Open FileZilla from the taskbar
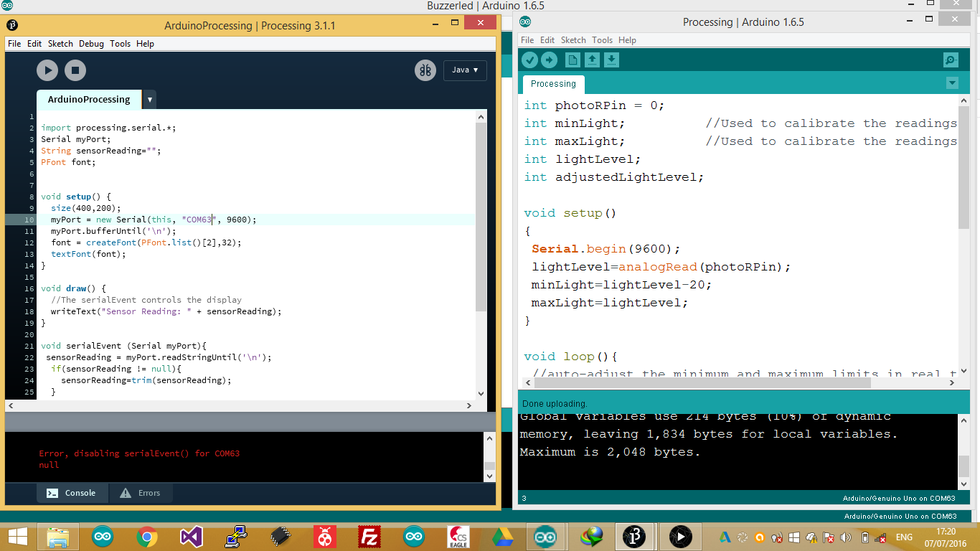The height and width of the screenshot is (551, 980). point(369,537)
